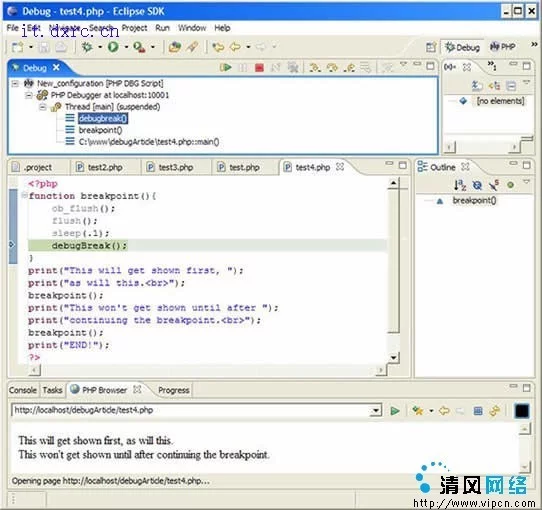Screen dimensions: 542x510
Task: Select the breakpoint() stack frame
Action: [x=100, y=130]
